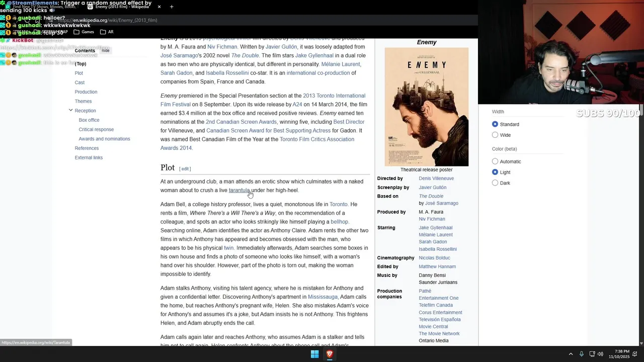Open the tarantula link in Plot

(239, 190)
